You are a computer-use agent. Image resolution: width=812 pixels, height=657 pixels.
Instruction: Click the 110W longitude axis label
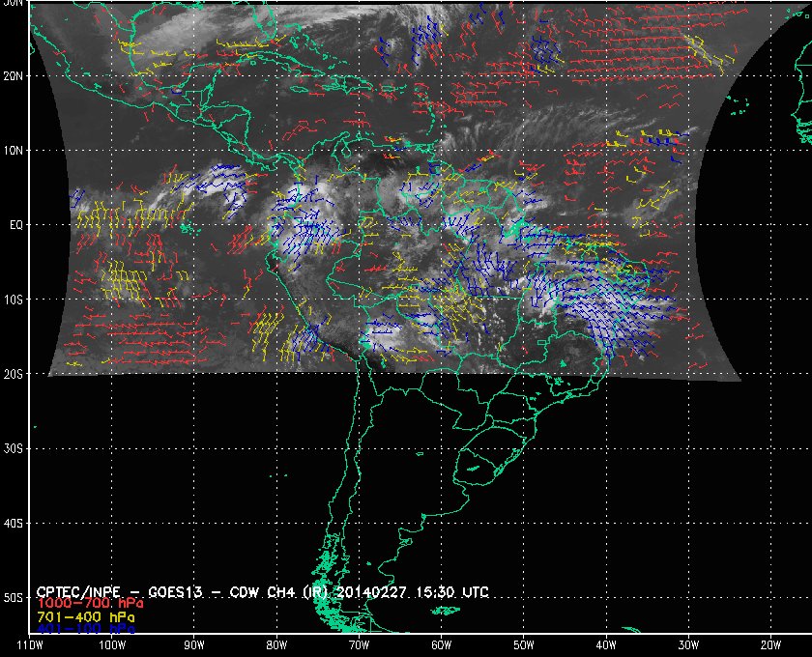[30, 644]
